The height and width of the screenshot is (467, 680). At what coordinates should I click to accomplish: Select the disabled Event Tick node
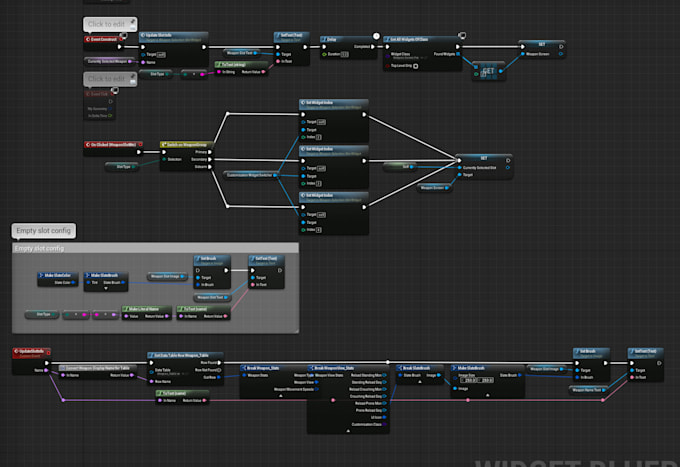point(99,104)
